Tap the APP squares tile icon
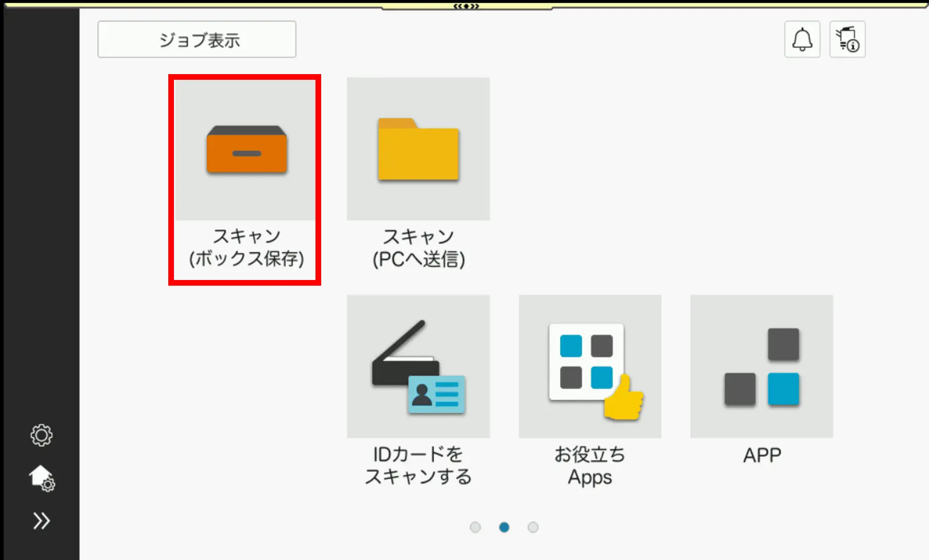 (761, 366)
